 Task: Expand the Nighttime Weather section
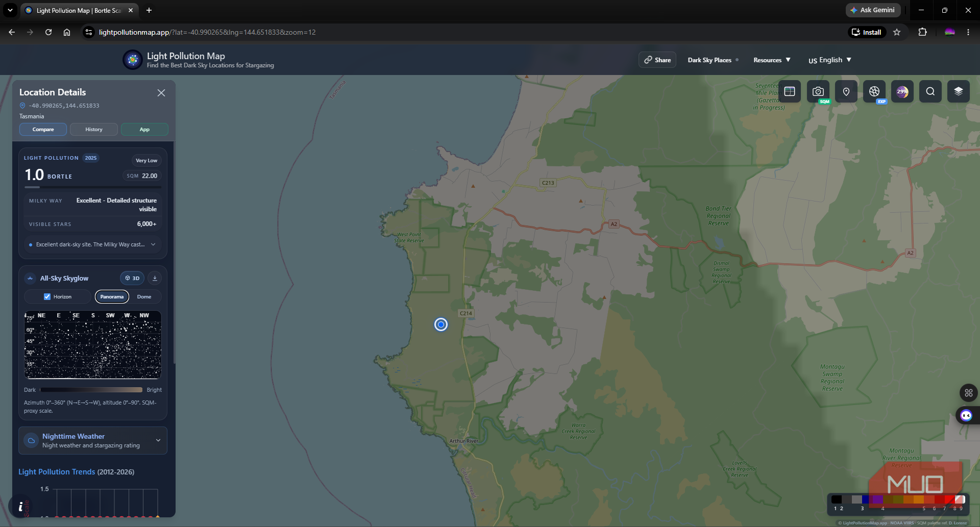coord(93,440)
